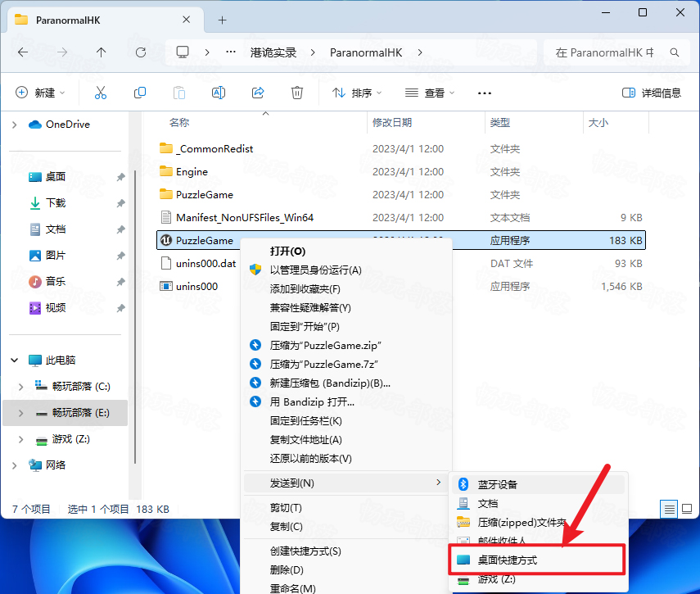The width and height of the screenshot is (700, 594).
Task: Click 创建快捷方式(S) menu entry
Action: (347, 551)
